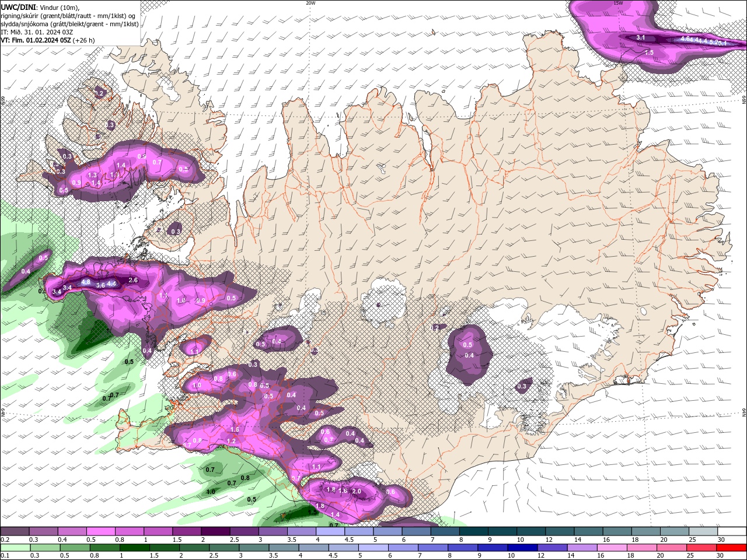Select the 'slydda/snjókoma' legend description line
This screenshot has width=747, height=560.
tap(69, 23)
